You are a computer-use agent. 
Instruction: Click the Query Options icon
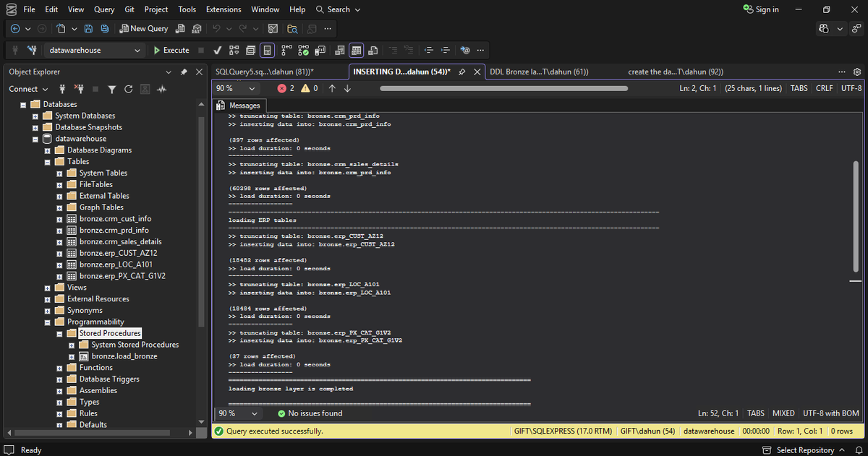coord(250,51)
